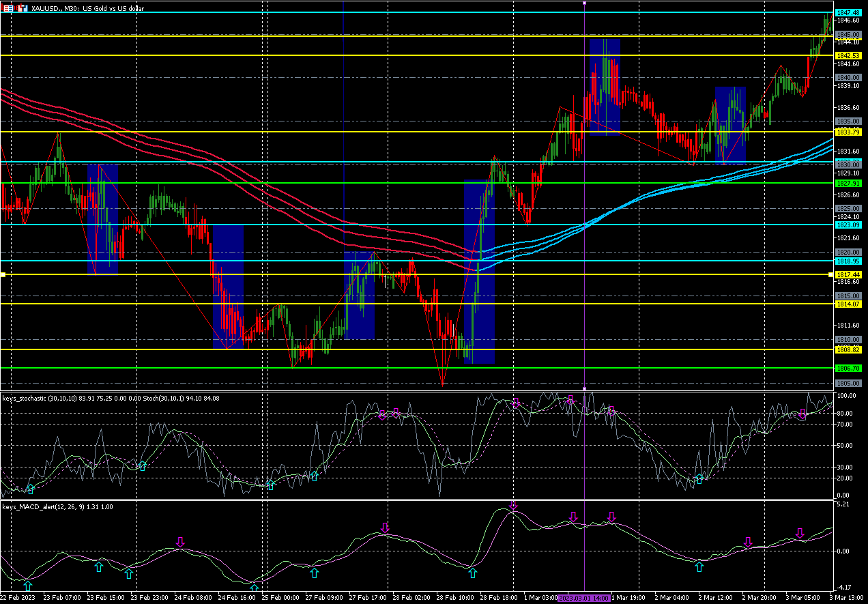The image size is (868, 604).
Task: Click the leftmost cyan up arrow in MACD panel
Action: pyautogui.click(x=27, y=586)
